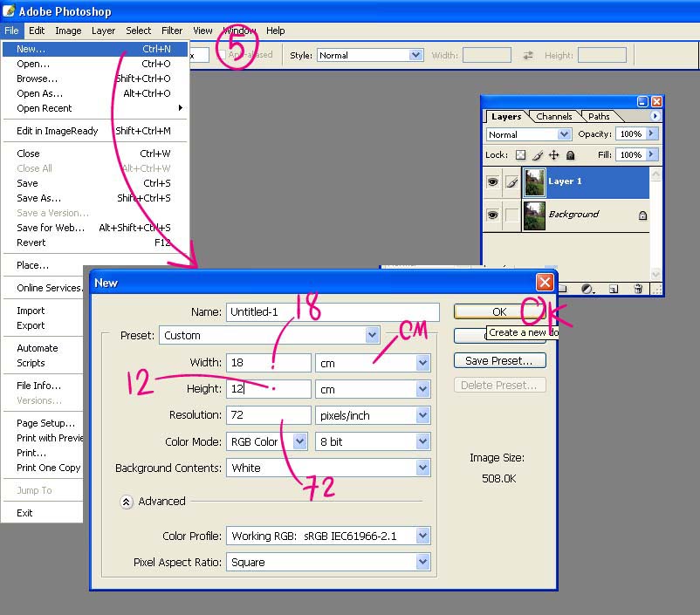Click the lock image pixels brush icon
This screenshot has height=615, width=700.
[538, 155]
